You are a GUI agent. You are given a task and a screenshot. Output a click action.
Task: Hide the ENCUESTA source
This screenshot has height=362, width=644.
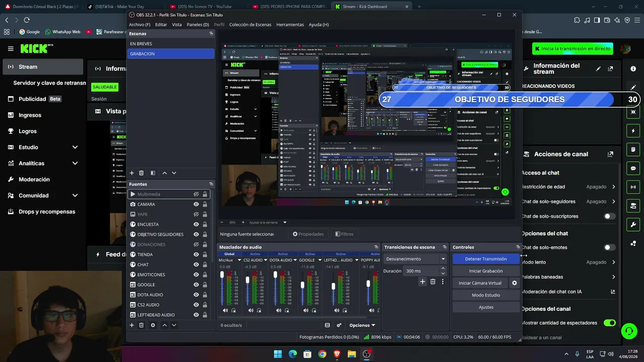click(196, 224)
